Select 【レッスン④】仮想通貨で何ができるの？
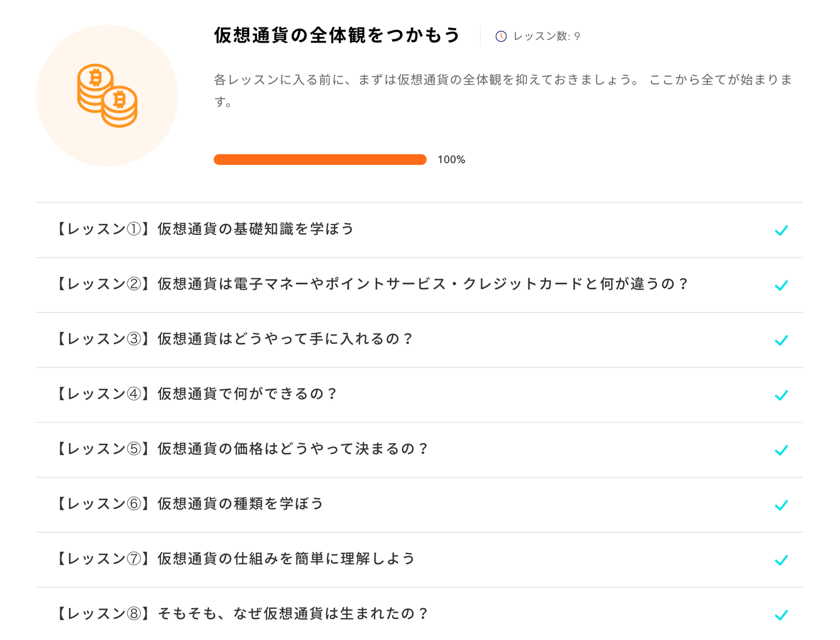 (195, 394)
